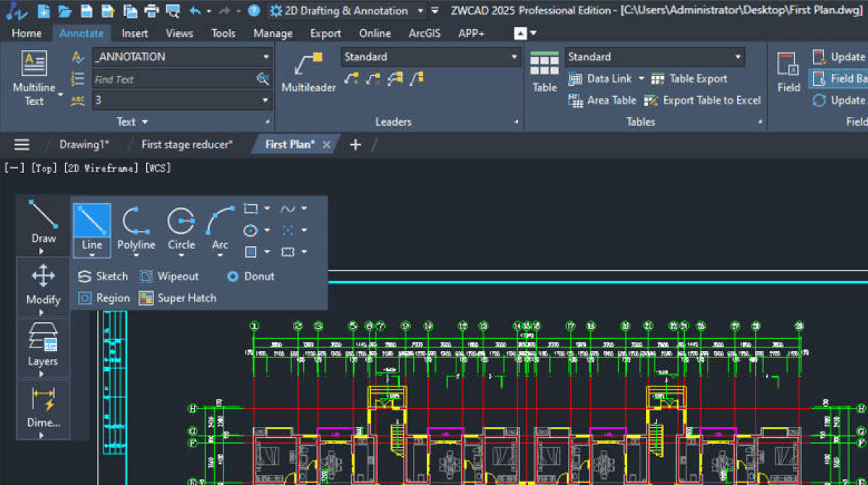
Task: Select the Polyline tool
Action: [x=136, y=229]
